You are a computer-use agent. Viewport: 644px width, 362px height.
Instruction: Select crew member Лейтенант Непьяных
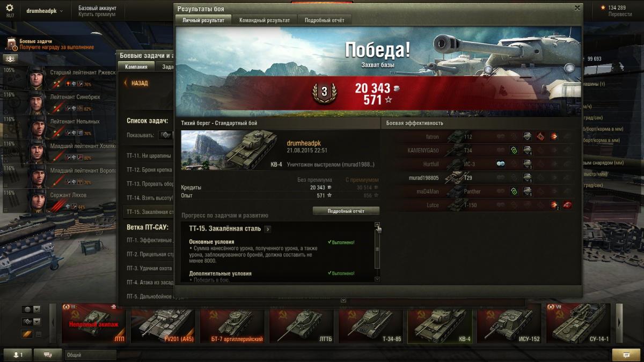pyautogui.click(x=59, y=127)
